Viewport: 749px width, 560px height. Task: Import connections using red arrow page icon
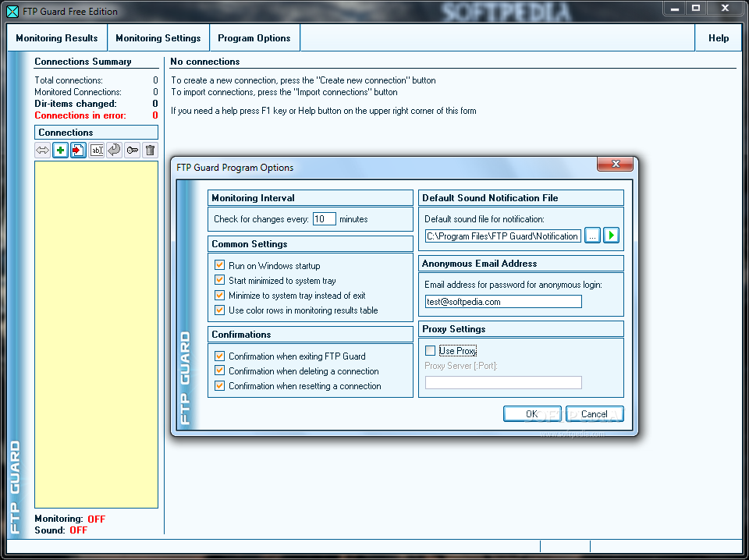(x=78, y=151)
